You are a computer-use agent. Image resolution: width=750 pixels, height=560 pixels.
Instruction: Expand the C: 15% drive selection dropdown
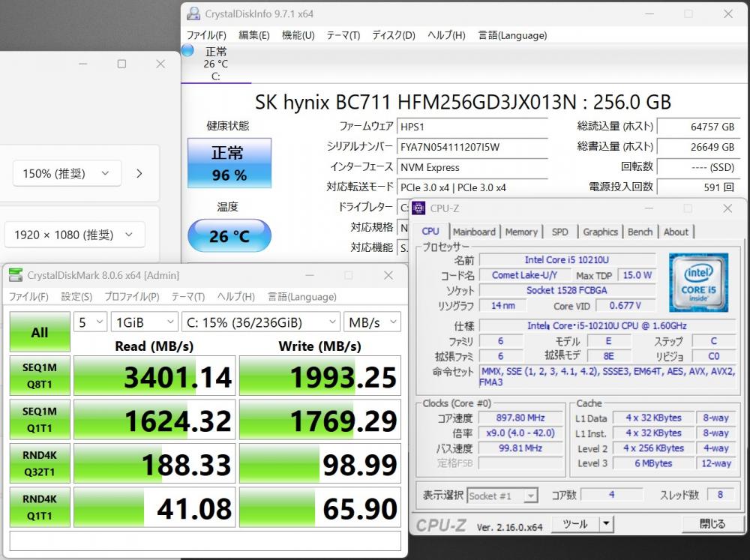click(x=260, y=322)
